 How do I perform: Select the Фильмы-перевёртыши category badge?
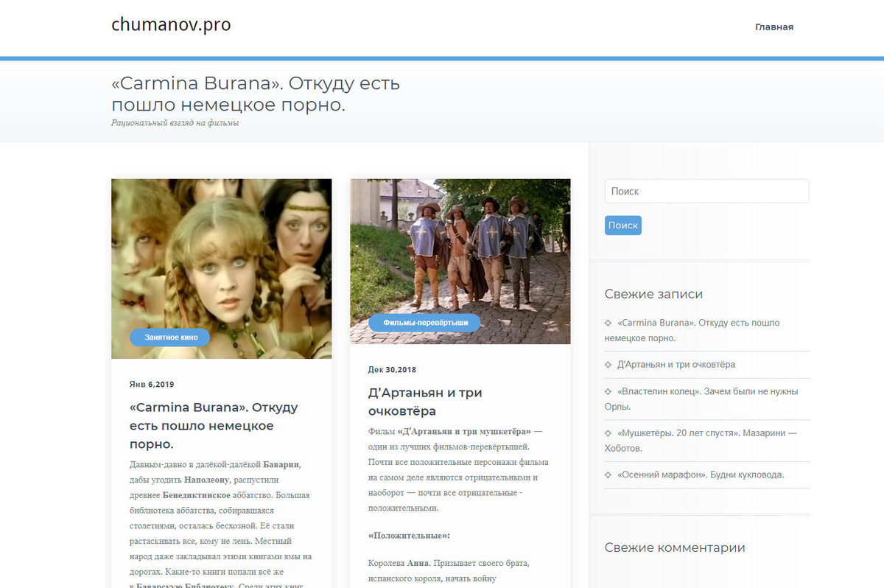(x=424, y=323)
